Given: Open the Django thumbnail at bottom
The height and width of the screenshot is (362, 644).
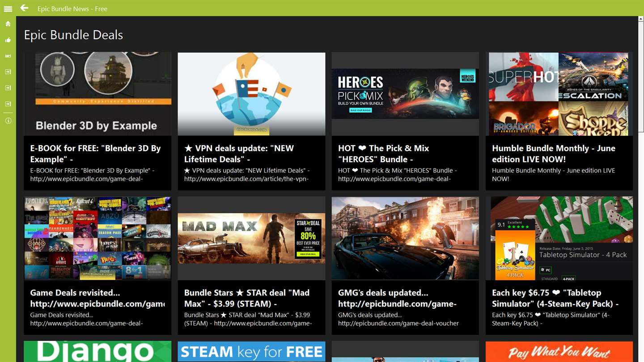Looking at the screenshot, I should pyautogui.click(x=97, y=351).
